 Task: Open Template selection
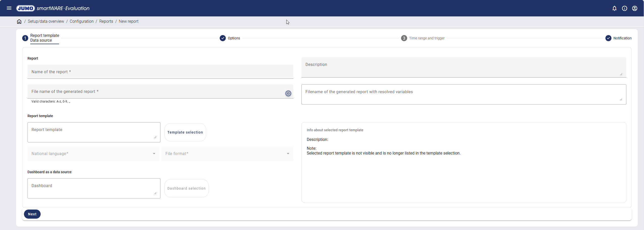tap(185, 132)
